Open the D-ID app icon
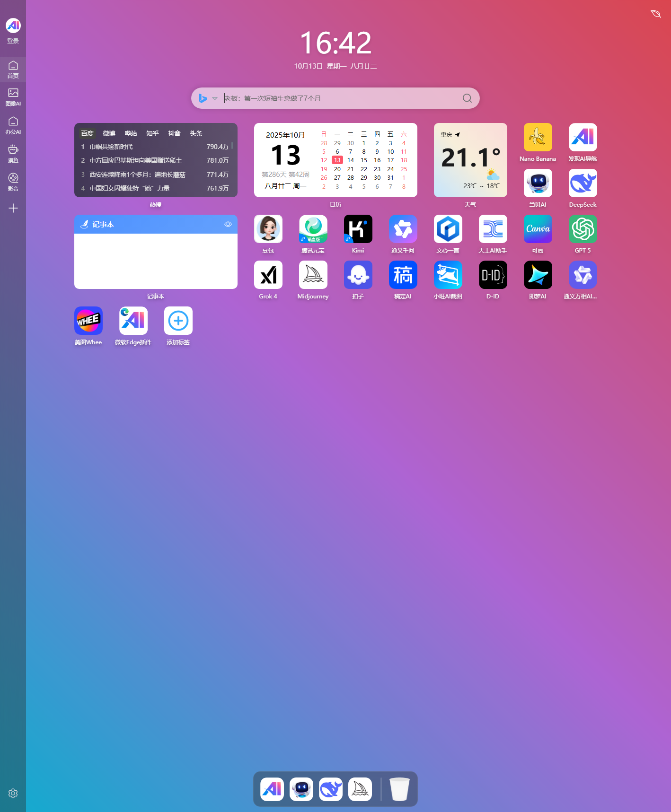The width and height of the screenshot is (671, 812). pos(493,275)
